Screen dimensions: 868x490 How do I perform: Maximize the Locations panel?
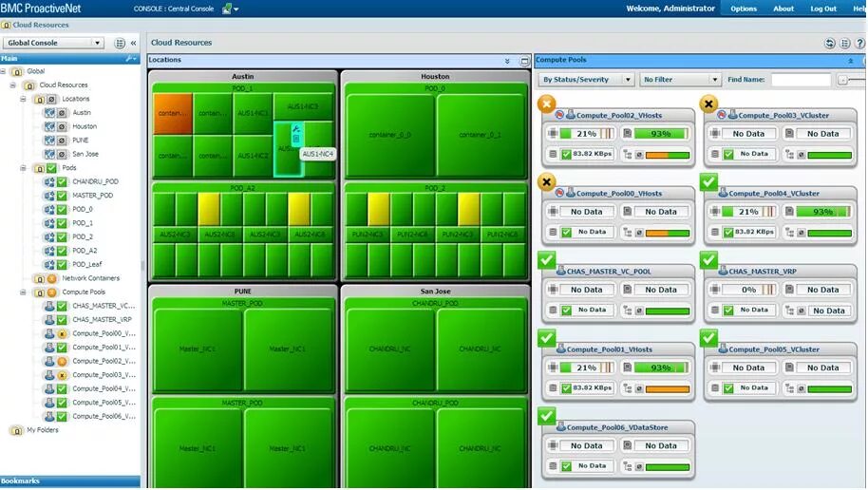click(x=524, y=61)
